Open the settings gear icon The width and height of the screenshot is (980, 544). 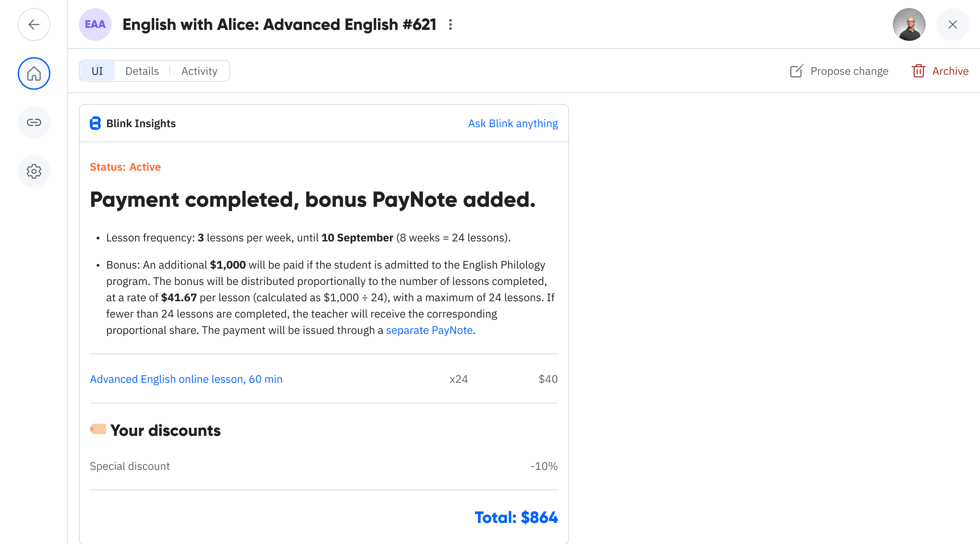pyautogui.click(x=34, y=171)
